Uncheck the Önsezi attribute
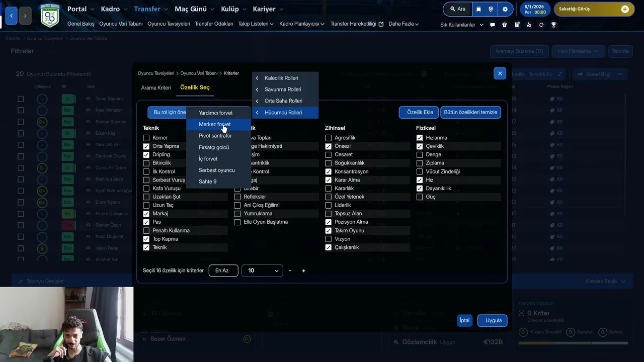 point(329,146)
